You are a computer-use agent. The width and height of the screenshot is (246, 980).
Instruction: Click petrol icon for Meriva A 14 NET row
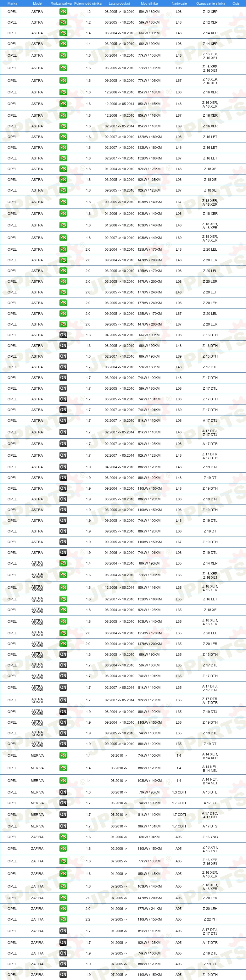(x=63, y=781)
